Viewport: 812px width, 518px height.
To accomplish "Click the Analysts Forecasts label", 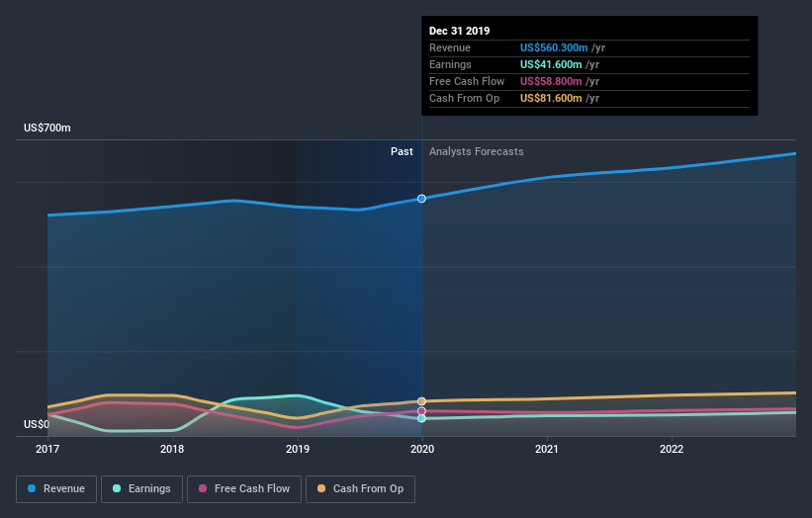I will 477,151.
